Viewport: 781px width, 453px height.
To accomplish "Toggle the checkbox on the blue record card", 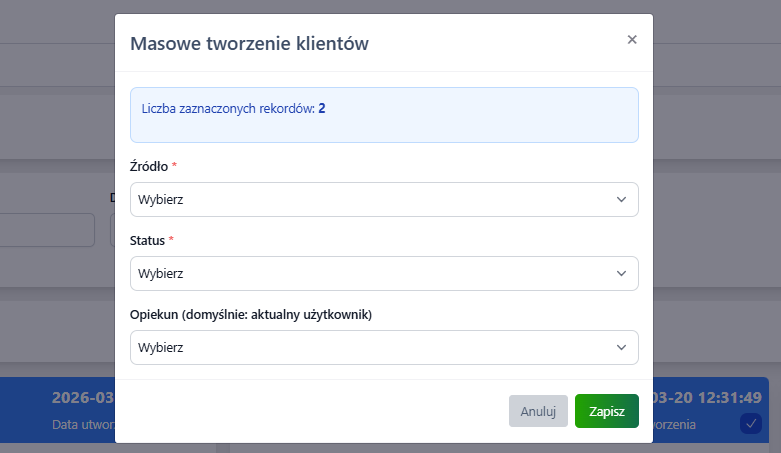I will tap(750, 424).
